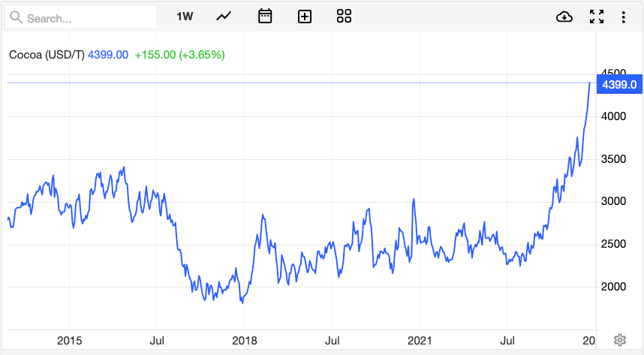Click the 4399.0 current price label

pyautogui.click(x=619, y=85)
